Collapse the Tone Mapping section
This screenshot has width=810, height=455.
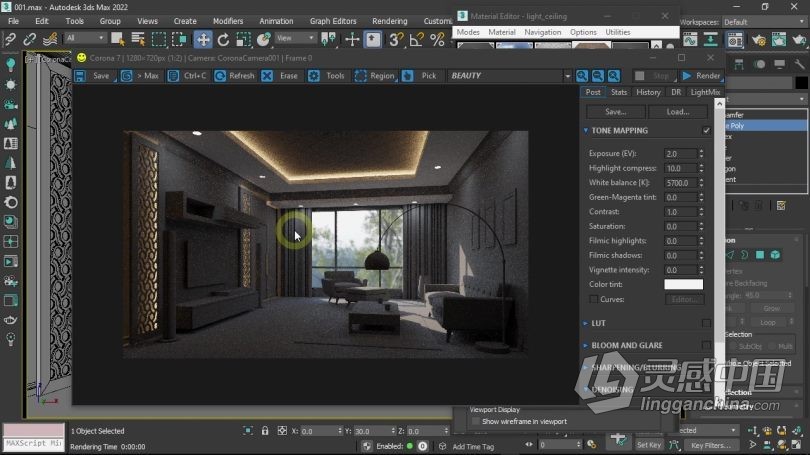click(585, 131)
